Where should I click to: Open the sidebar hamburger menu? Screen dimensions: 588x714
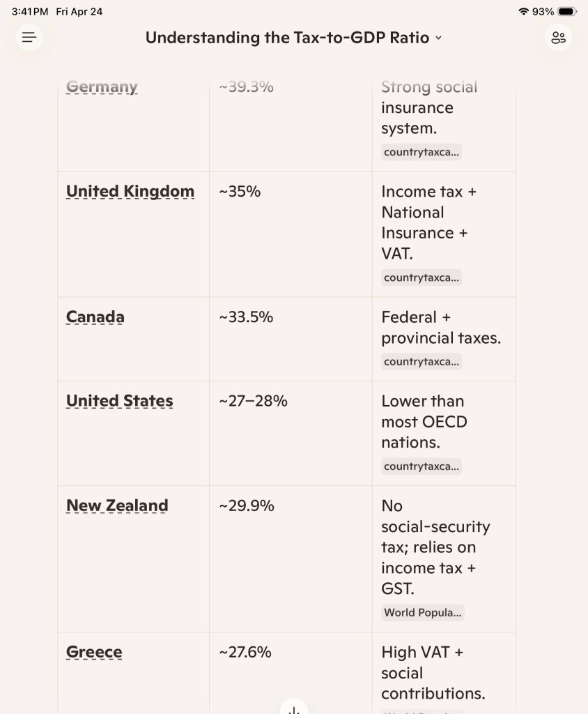point(29,38)
